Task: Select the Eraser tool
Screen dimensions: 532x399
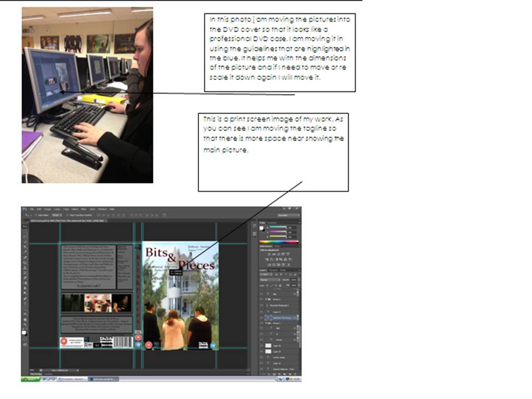Action: [25, 278]
